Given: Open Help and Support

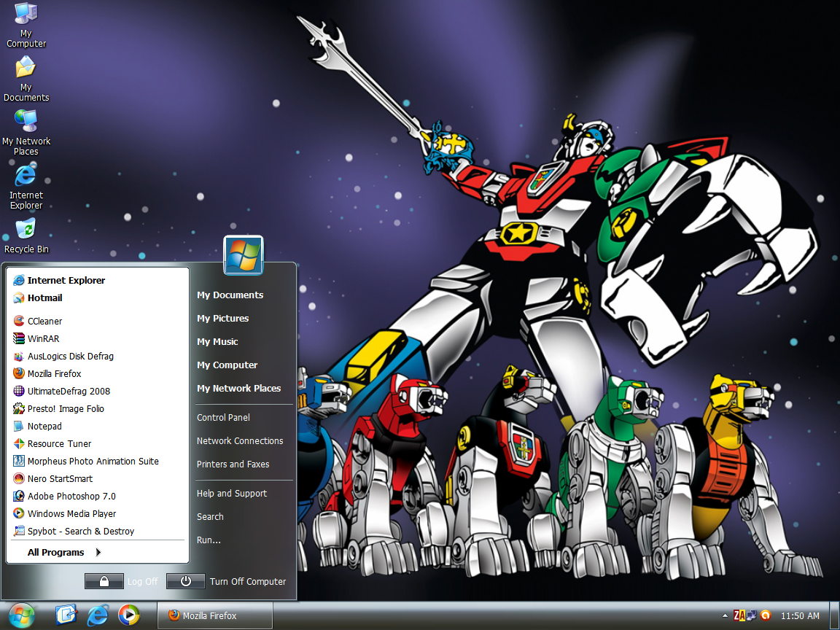Looking at the screenshot, I should click(x=231, y=494).
